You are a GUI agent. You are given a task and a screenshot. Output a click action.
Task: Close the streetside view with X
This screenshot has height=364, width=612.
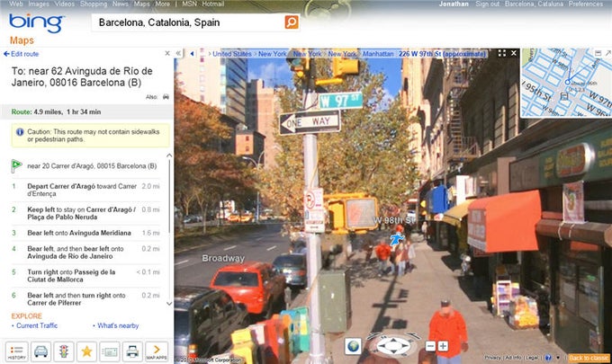514,53
